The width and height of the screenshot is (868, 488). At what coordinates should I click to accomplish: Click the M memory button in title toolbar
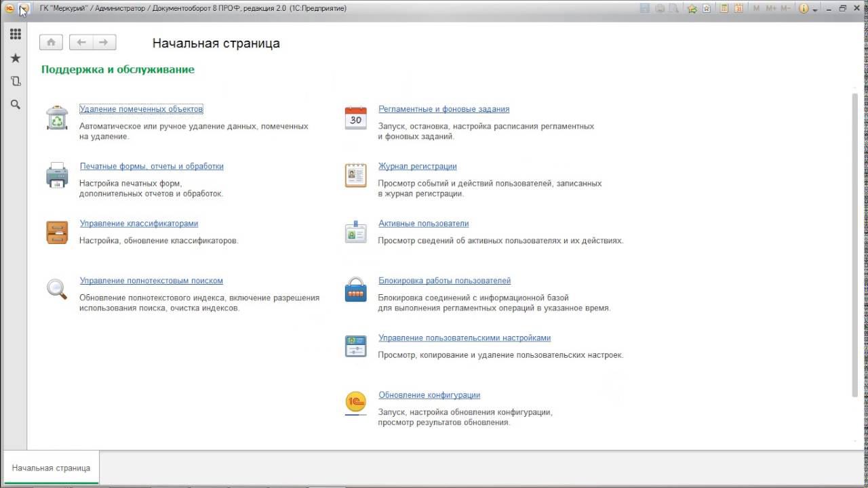(x=757, y=9)
